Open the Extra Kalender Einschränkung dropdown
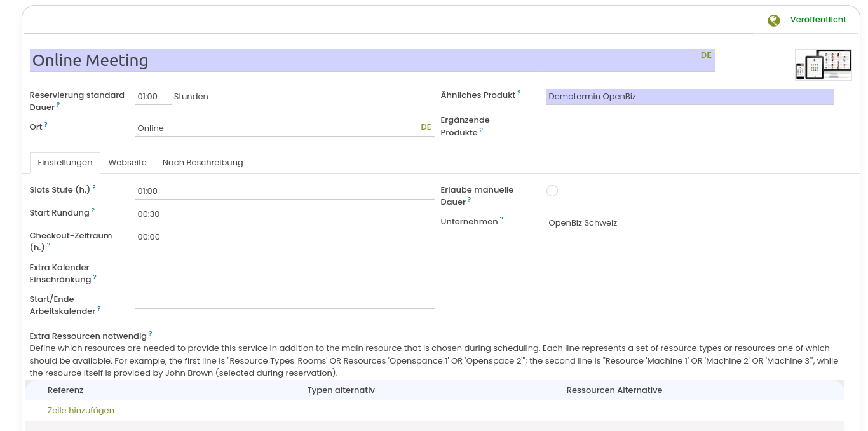 tap(285, 269)
